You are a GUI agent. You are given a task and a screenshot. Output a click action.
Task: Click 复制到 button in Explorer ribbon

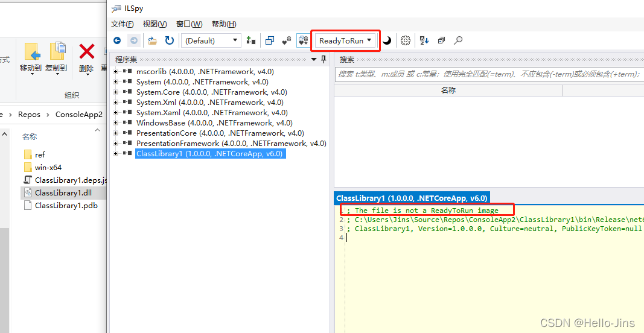pos(56,59)
